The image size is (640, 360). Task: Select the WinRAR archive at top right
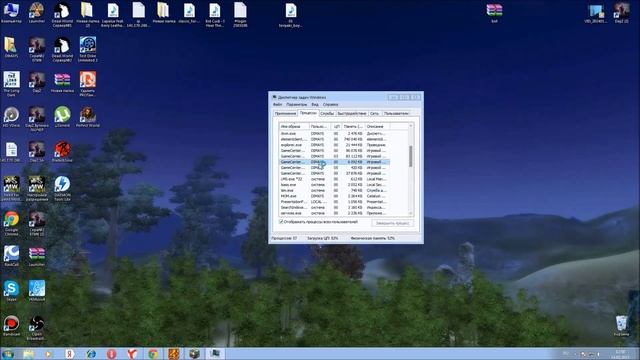tap(494, 13)
